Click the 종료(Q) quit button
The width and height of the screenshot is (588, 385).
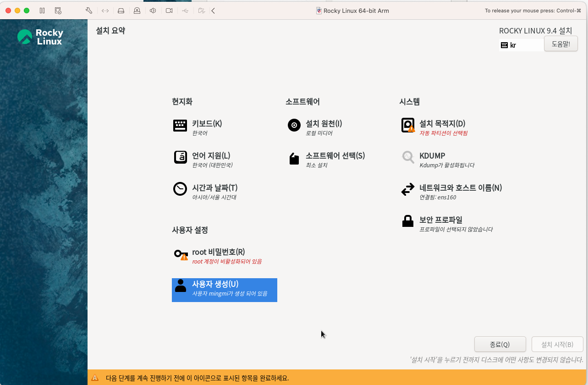click(x=500, y=345)
